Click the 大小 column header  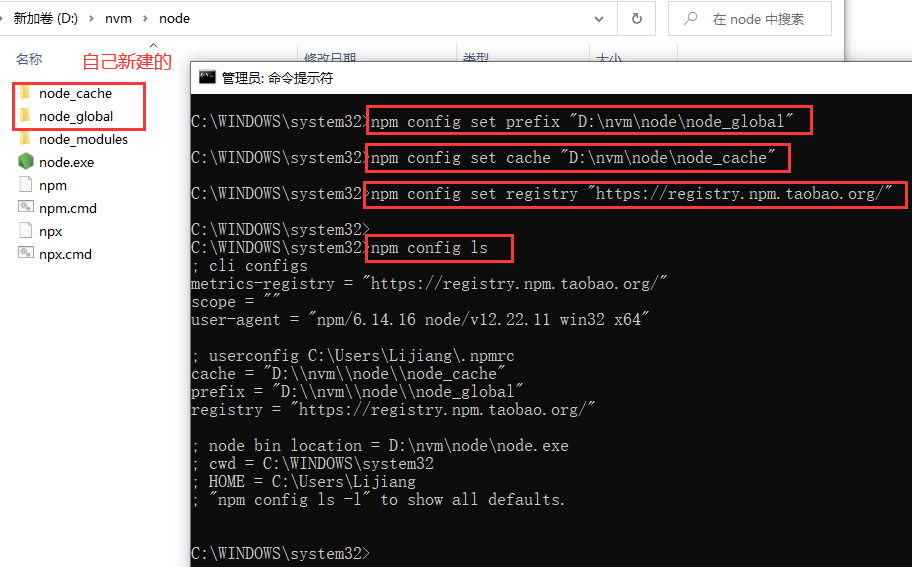pyautogui.click(x=609, y=57)
